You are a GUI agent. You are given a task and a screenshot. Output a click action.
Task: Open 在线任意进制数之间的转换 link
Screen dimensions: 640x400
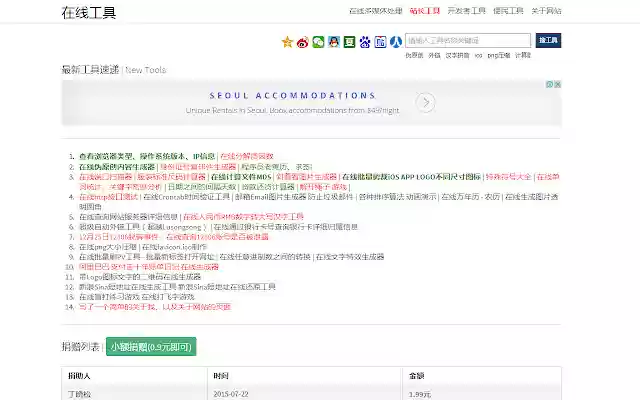tap(265, 257)
